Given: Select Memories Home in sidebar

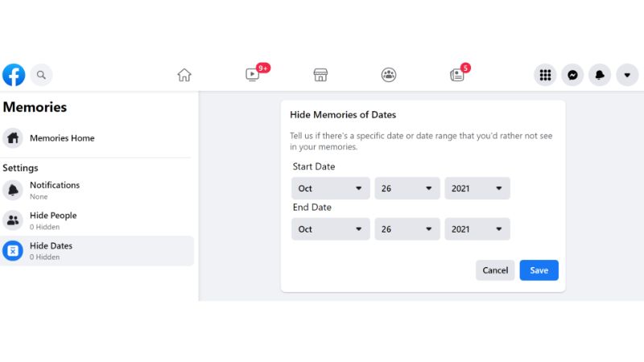Looking at the screenshot, I should (62, 138).
